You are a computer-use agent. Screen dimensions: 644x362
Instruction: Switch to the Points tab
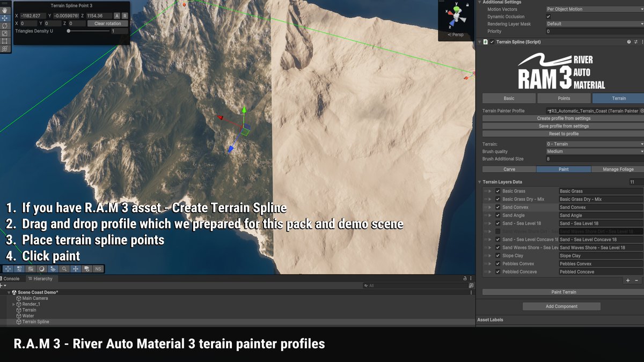[x=563, y=98]
